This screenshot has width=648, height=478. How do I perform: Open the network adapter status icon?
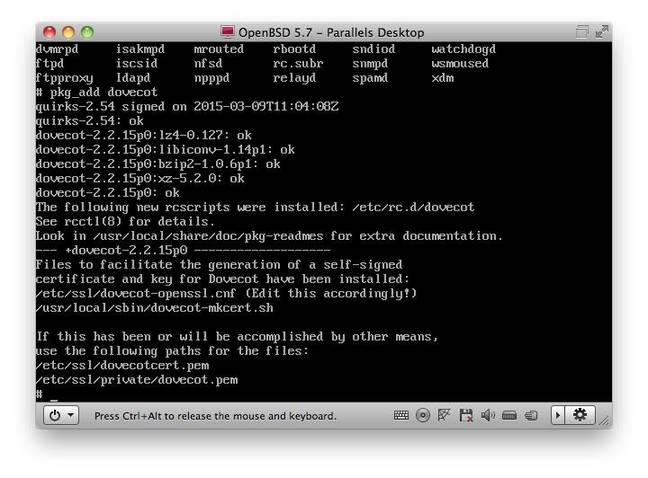[x=444, y=415]
